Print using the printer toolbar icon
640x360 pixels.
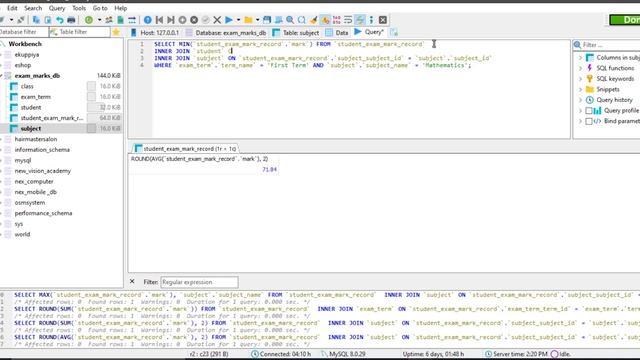click(71, 20)
